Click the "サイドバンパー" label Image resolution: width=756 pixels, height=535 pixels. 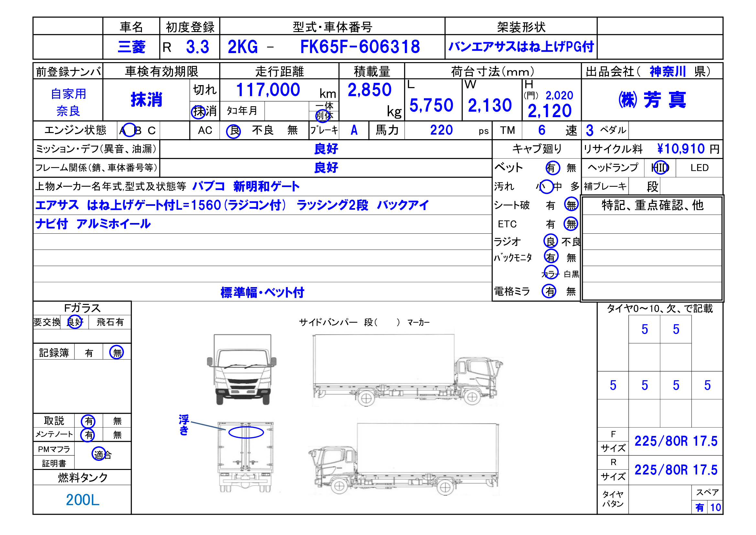328,322
